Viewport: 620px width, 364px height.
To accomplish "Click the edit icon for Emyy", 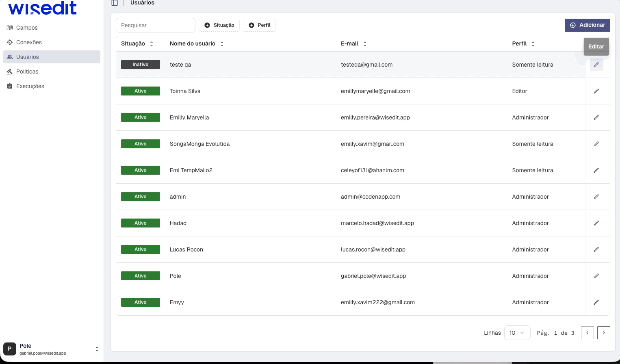I will pos(596,302).
